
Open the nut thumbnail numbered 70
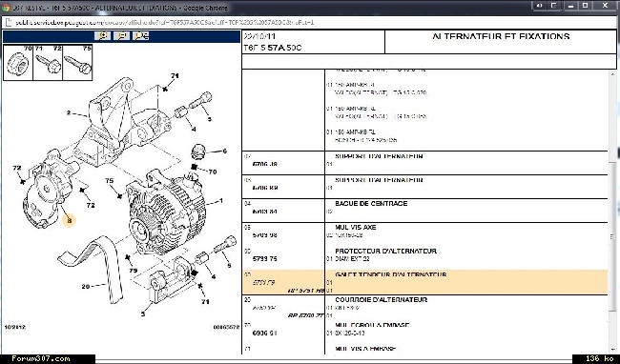[18, 62]
